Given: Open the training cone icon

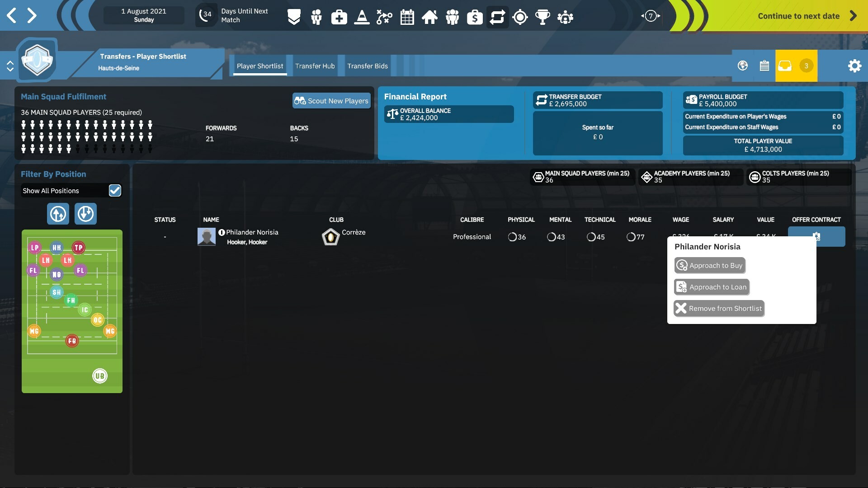Looking at the screenshot, I should [362, 17].
